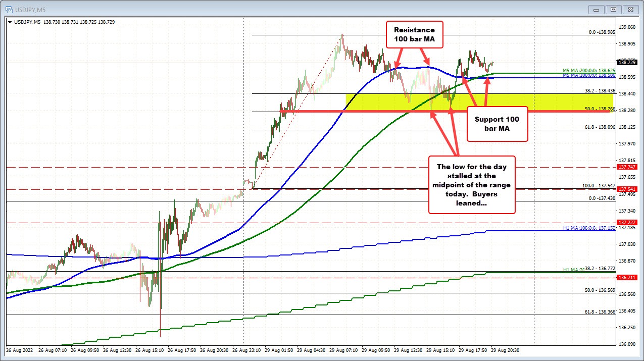The height and width of the screenshot is (361, 644).
Task: Click the current price tag 138.729
Action: (627, 62)
